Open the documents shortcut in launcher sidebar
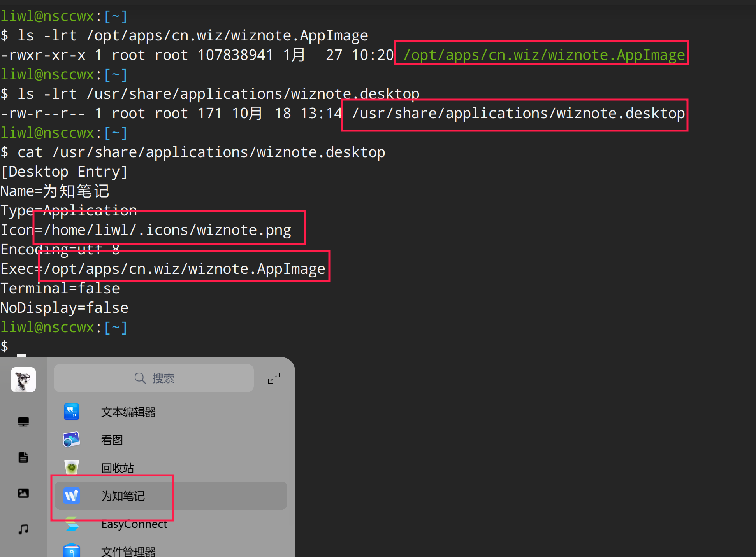 pyautogui.click(x=23, y=457)
